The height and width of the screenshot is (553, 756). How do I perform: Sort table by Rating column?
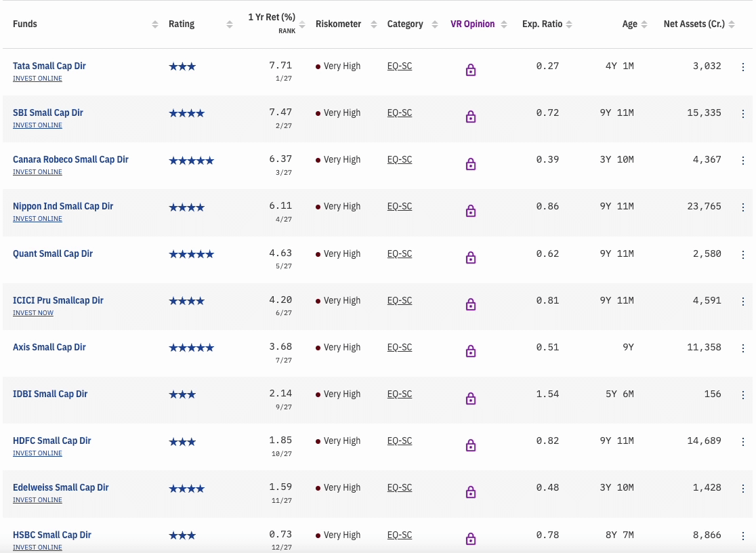(x=230, y=24)
